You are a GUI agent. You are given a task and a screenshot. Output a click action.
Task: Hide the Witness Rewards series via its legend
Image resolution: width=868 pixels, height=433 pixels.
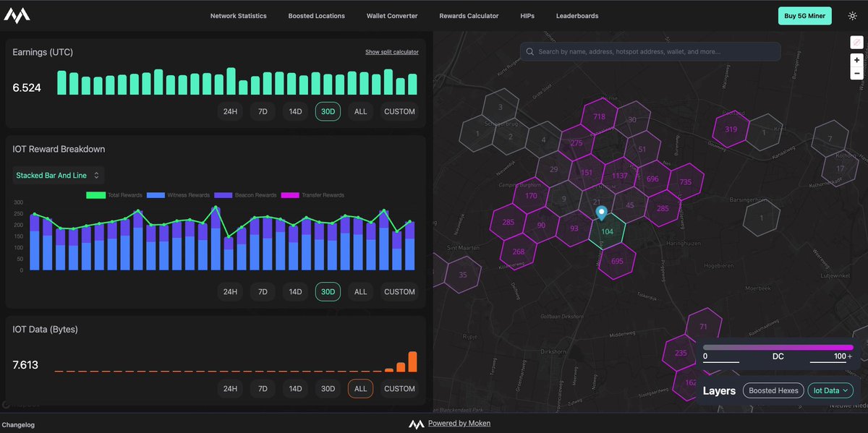[178, 195]
